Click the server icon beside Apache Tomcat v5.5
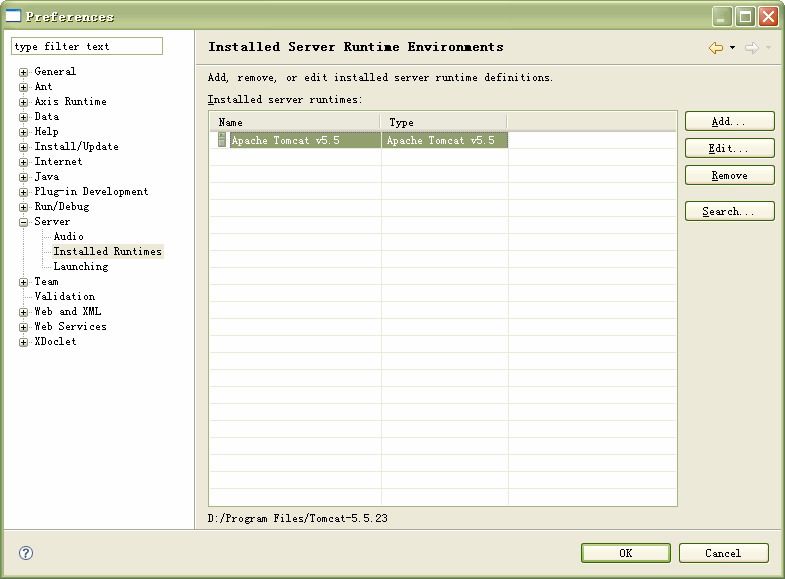The height and width of the screenshot is (579, 785). click(x=222, y=140)
